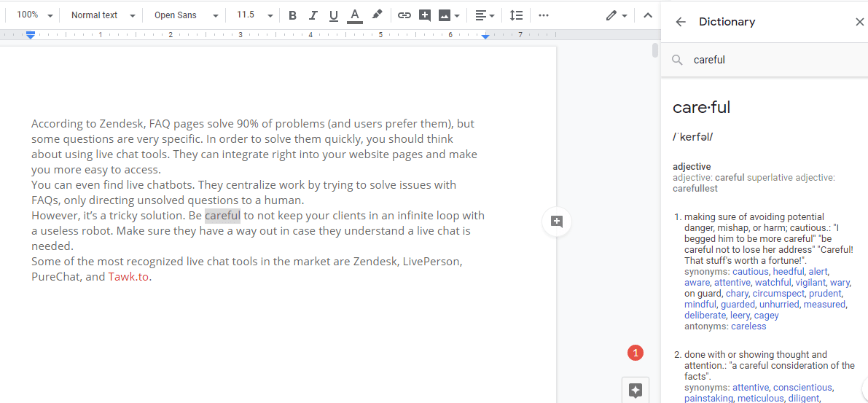Click the right indent marker on ruler

coord(485,36)
